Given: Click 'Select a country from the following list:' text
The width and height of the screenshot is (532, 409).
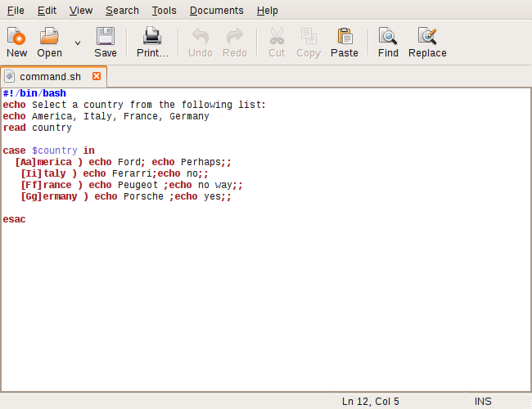Looking at the screenshot, I should [149, 105].
